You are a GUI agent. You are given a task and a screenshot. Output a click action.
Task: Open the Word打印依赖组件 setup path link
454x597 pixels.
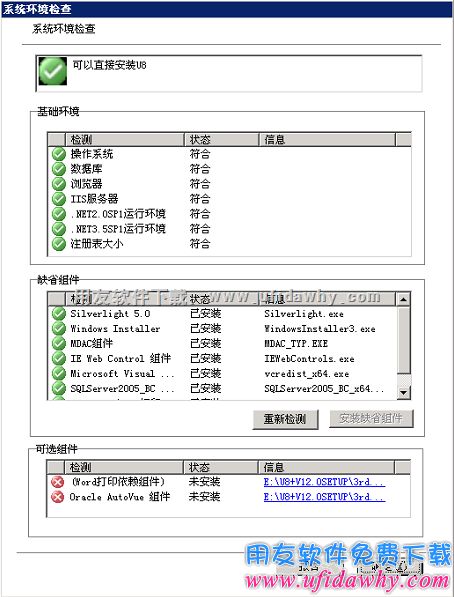click(x=324, y=482)
